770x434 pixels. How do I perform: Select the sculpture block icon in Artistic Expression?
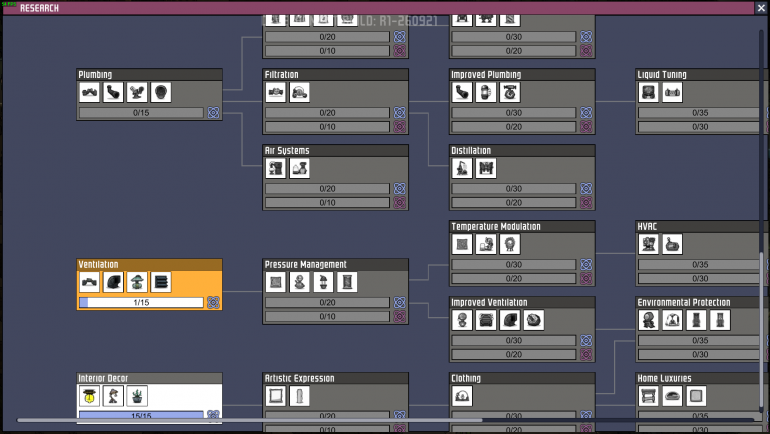click(x=300, y=396)
